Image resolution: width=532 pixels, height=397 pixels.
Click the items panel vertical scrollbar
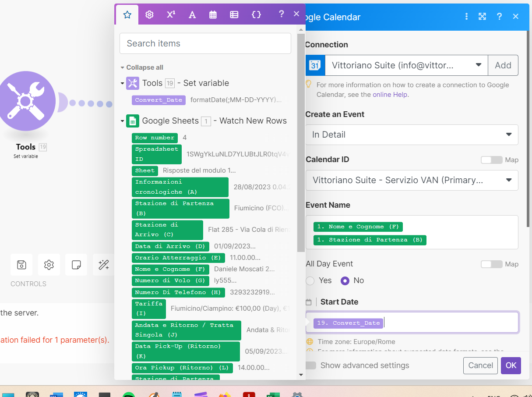point(301,143)
